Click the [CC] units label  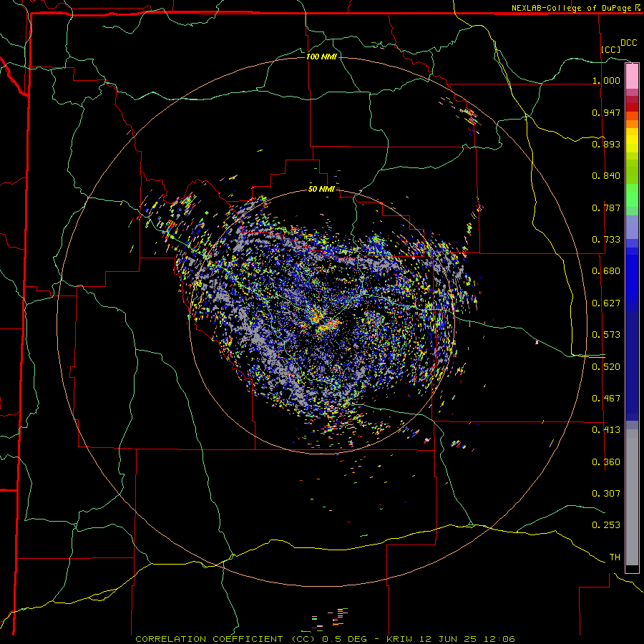tap(610, 49)
